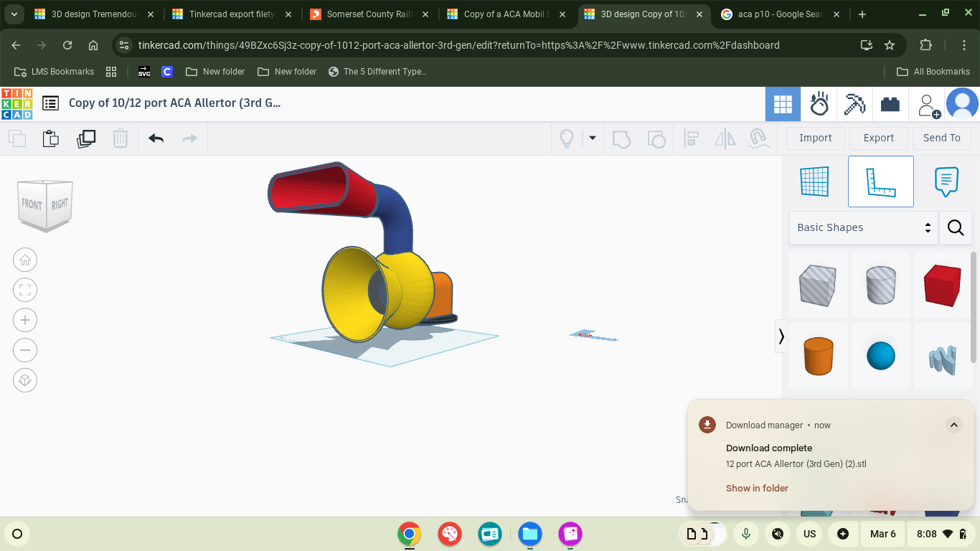Viewport: 980px width, 551px height.
Task: Open the visibility options dropdown arrow
Action: click(593, 138)
